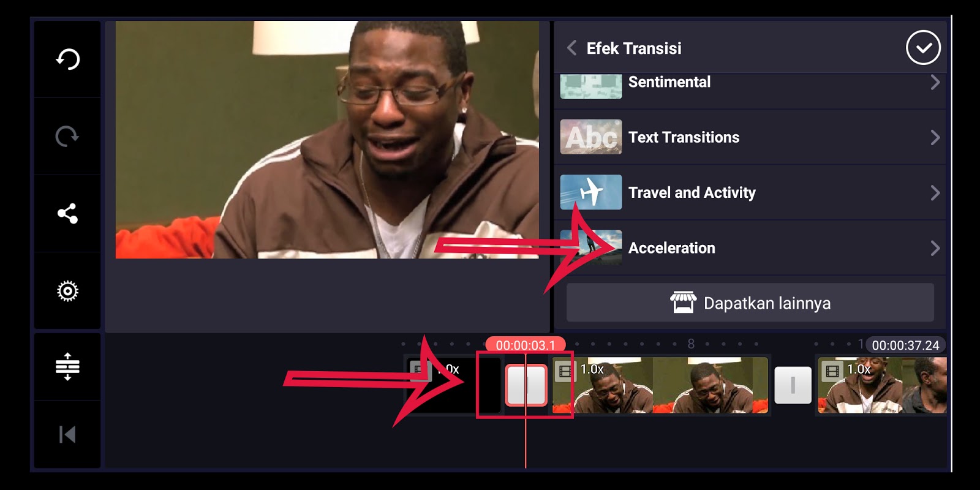980x490 pixels.
Task: Jump to start of timeline
Action: [67, 435]
